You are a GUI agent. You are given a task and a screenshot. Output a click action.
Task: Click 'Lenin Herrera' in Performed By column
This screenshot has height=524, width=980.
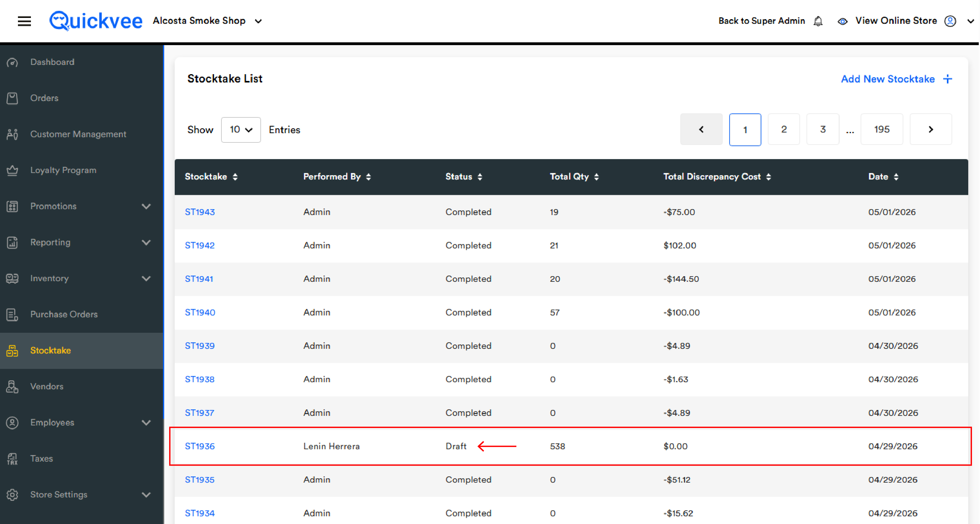pyautogui.click(x=332, y=446)
